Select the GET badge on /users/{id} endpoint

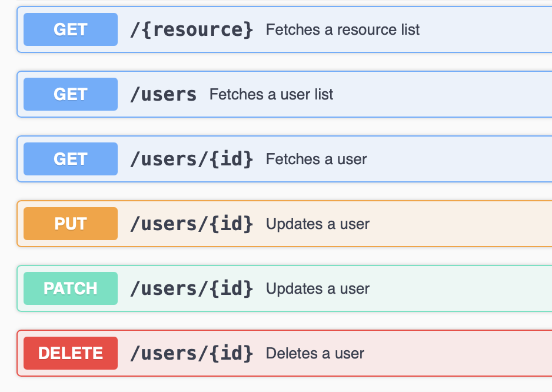(70, 159)
